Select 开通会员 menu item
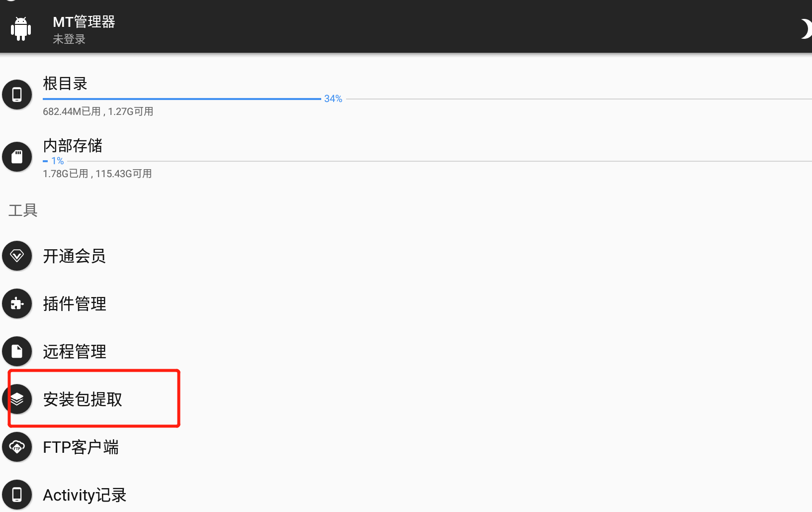Viewport: 812px width, 512px height. point(74,256)
